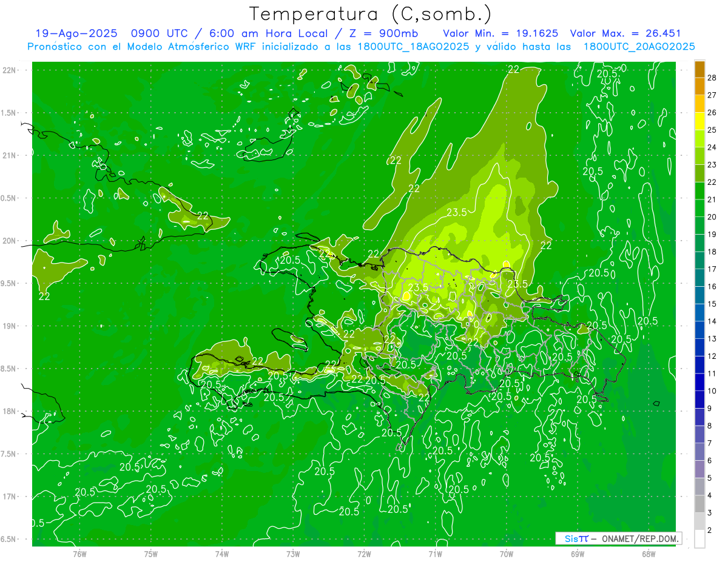
Task: Click the yellow legend swatch between 25 and 26
Action: coord(699,121)
